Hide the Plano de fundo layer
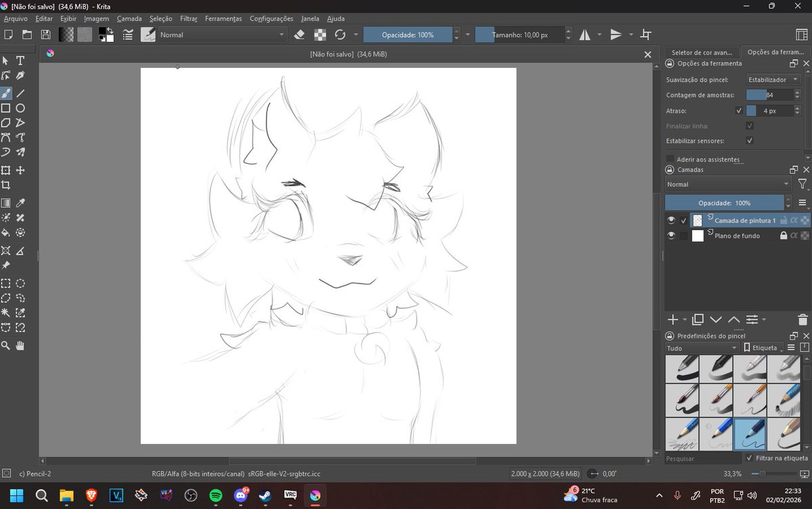 [x=671, y=236]
